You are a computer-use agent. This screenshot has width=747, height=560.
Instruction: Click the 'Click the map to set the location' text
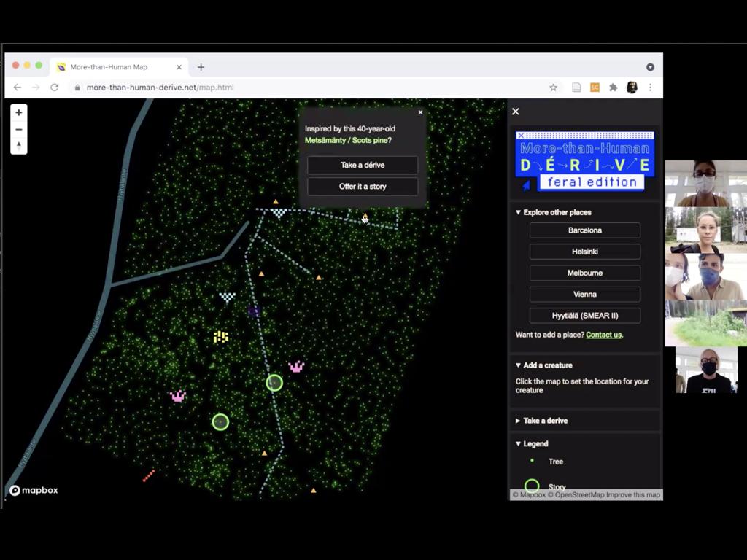pos(581,386)
